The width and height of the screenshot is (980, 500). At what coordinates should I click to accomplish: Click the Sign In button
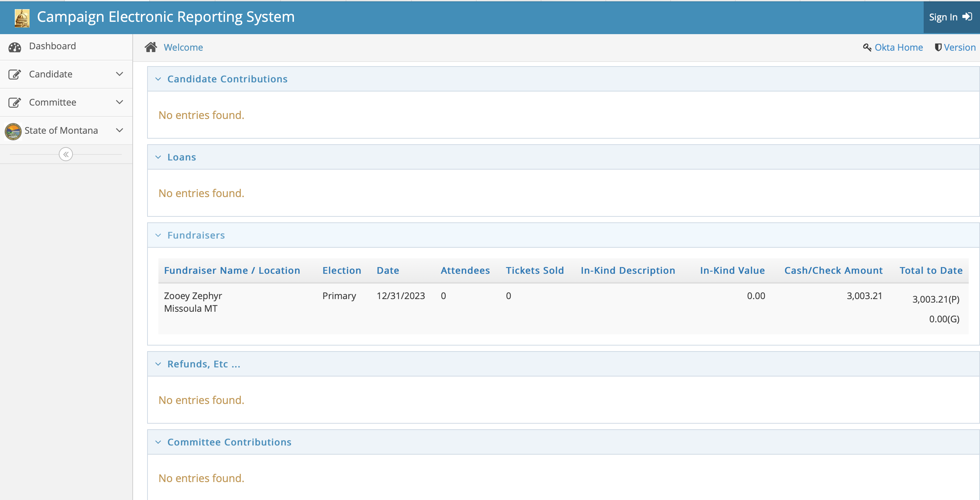click(950, 17)
